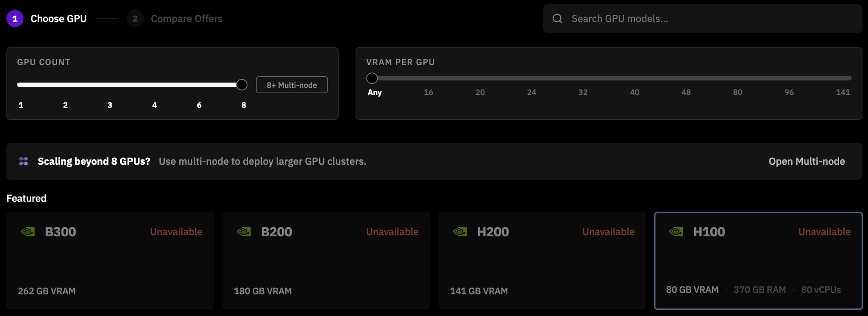Click the search magnifier icon
Viewport: 868px width, 316px height.
pos(557,19)
